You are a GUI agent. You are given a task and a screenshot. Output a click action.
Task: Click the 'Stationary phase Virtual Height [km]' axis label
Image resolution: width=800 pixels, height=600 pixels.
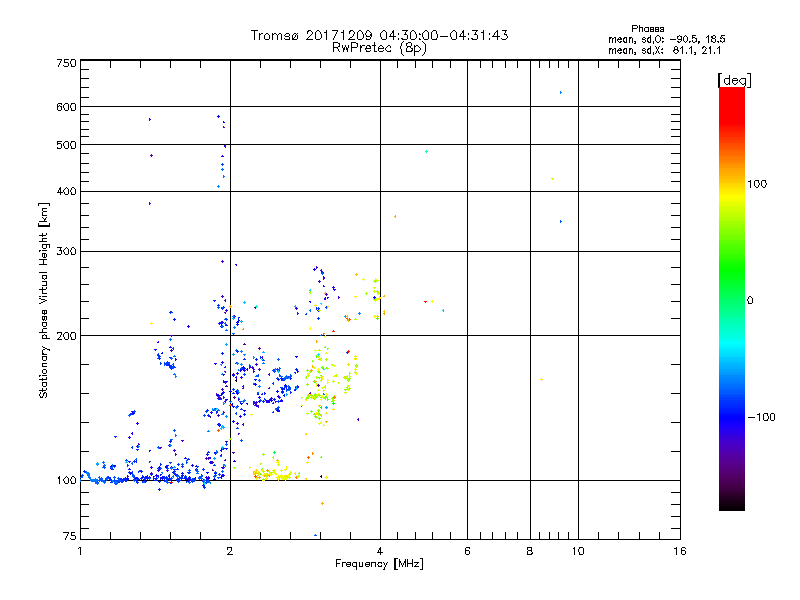44,300
